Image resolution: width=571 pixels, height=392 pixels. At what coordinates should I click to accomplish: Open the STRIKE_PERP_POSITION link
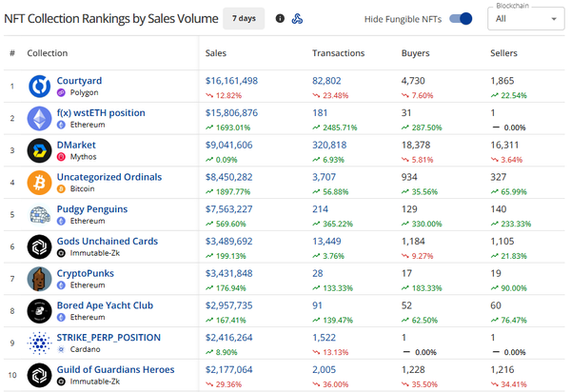point(108,338)
